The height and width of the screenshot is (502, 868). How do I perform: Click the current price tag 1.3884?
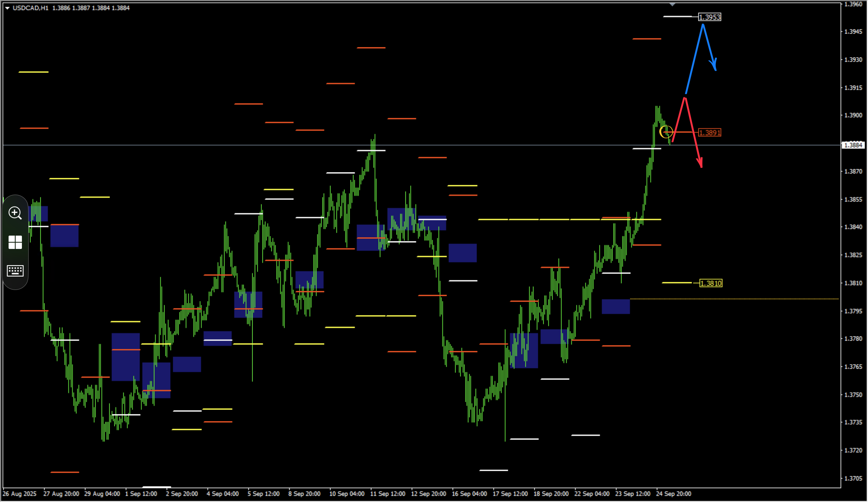[853, 145]
